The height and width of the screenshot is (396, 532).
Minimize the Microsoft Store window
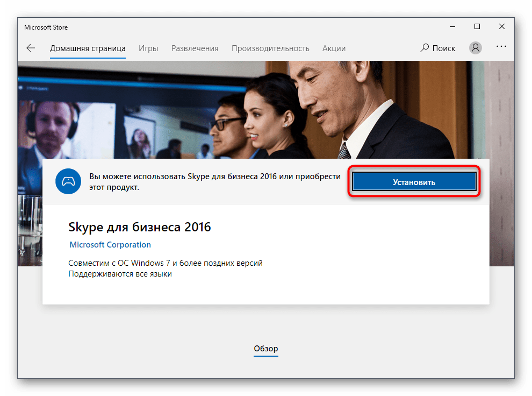coord(452,27)
